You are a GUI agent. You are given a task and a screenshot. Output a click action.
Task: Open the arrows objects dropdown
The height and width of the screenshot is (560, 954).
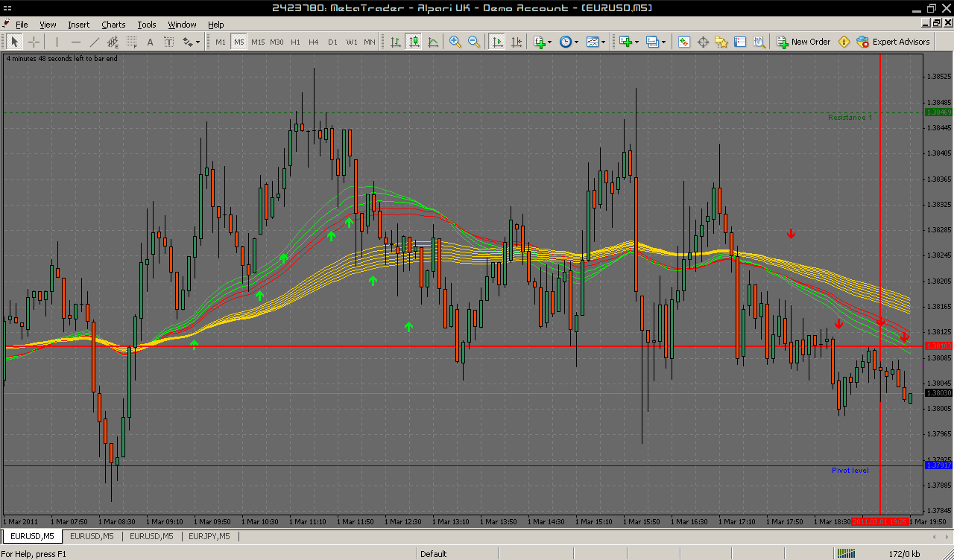click(192, 42)
